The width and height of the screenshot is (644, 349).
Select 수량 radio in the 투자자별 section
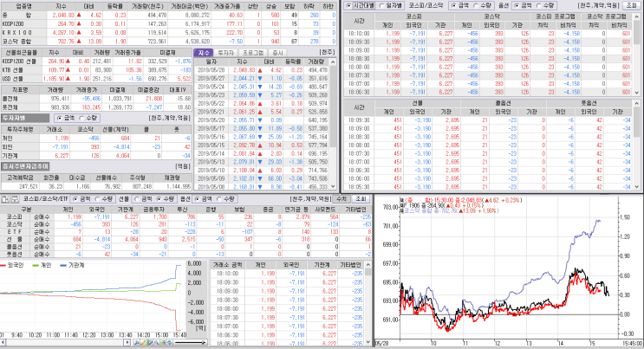pos(81,118)
